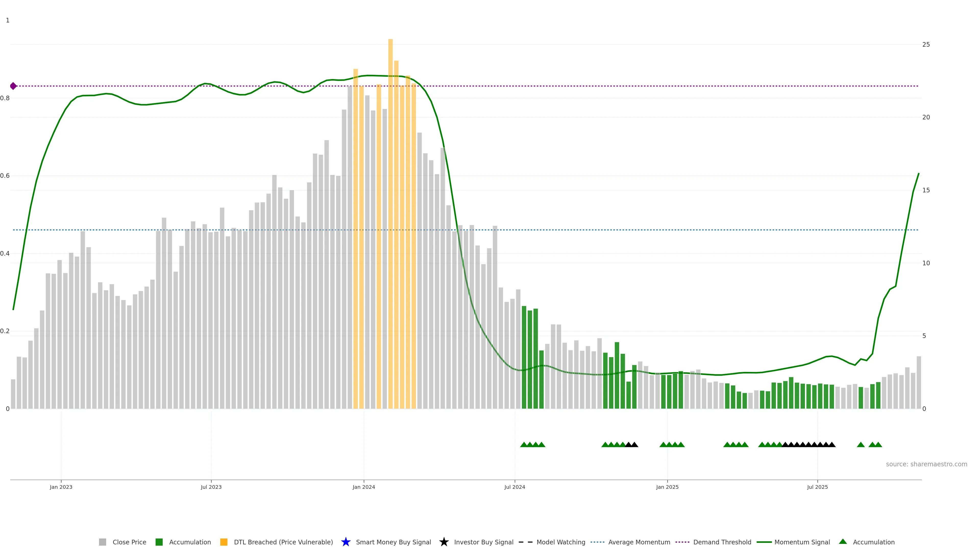Screen dimensions: 980x551
Task: Select the Jul 2025 x-axis label
Action: [x=817, y=487]
